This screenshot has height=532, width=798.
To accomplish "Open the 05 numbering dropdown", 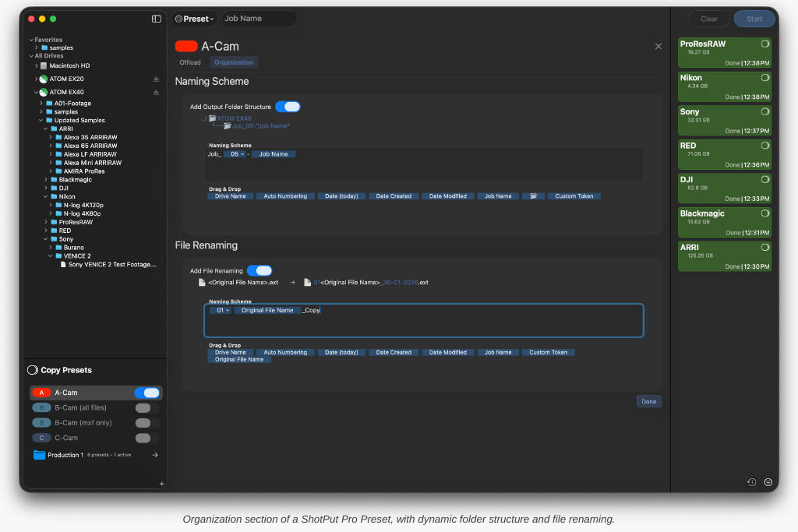I will point(235,154).
